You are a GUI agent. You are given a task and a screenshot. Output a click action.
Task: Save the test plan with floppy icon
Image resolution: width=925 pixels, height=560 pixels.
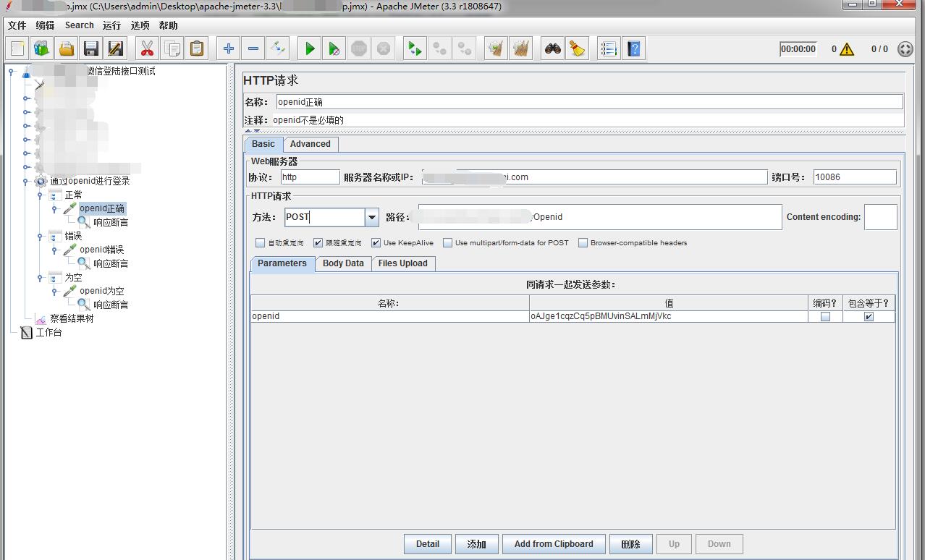point(91,48)
